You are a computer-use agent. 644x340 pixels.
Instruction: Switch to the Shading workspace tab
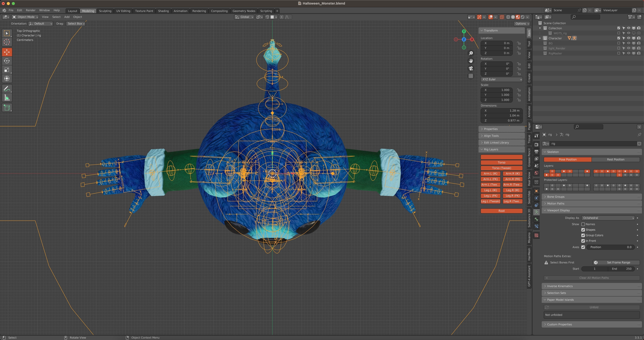tap(163, 11)
